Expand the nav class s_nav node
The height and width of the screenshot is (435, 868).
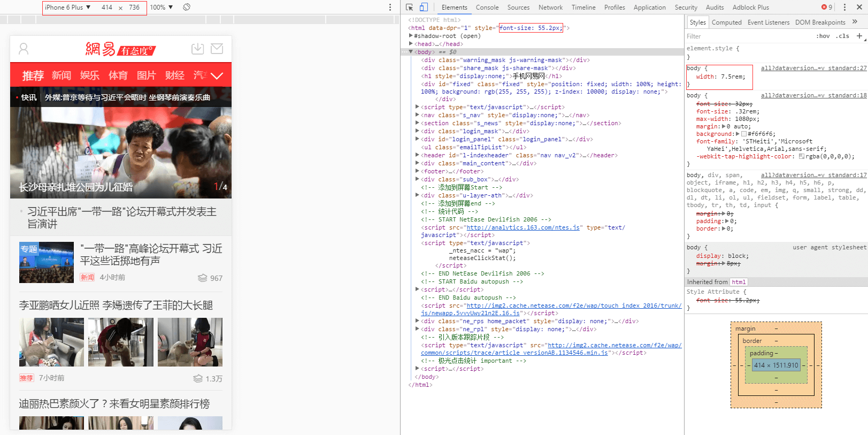click(x=418, y=115)
